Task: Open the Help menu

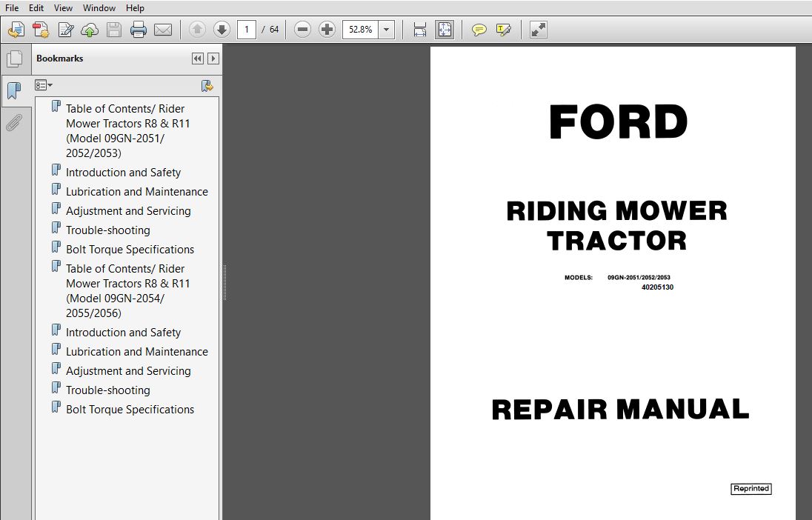Action: 135,7
